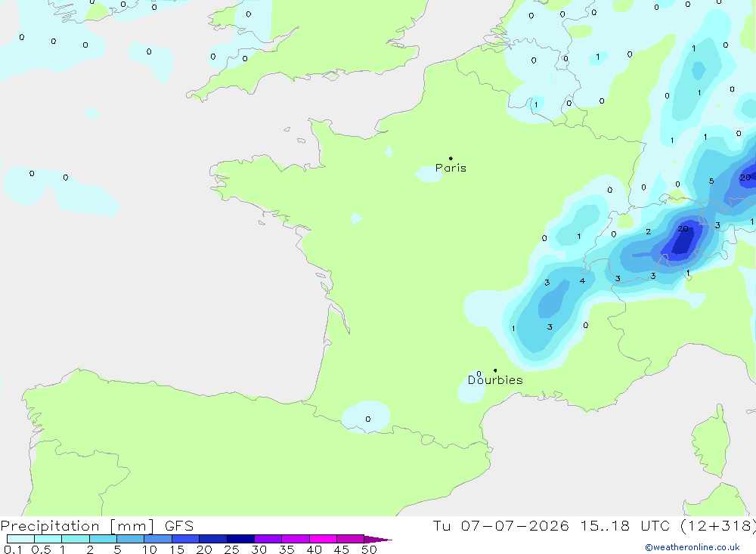Screen dimensions: 756x554
Task: Pick the 10–15 mm blue legend swatch
Action: (x=158, y=539)
